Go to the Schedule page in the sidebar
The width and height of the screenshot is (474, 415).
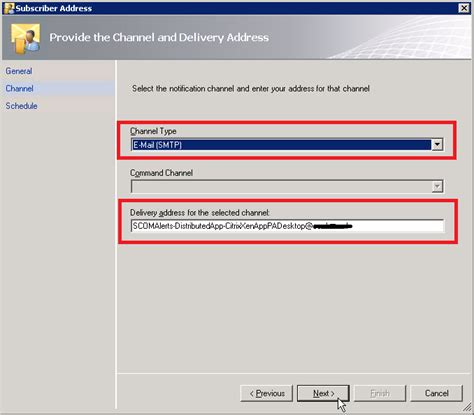21,106
